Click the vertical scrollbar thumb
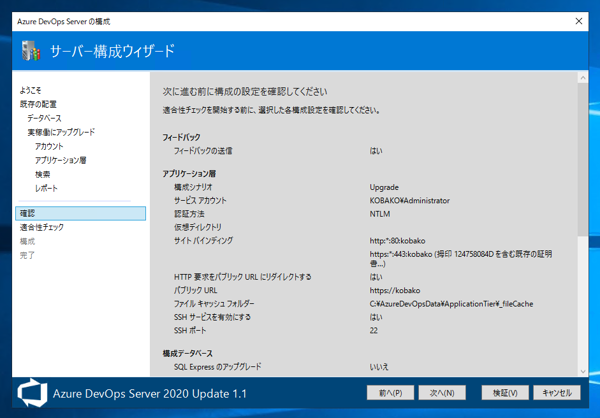Viewport: 600px width, 418px height. pyautogui.click(x=583, y=159)
